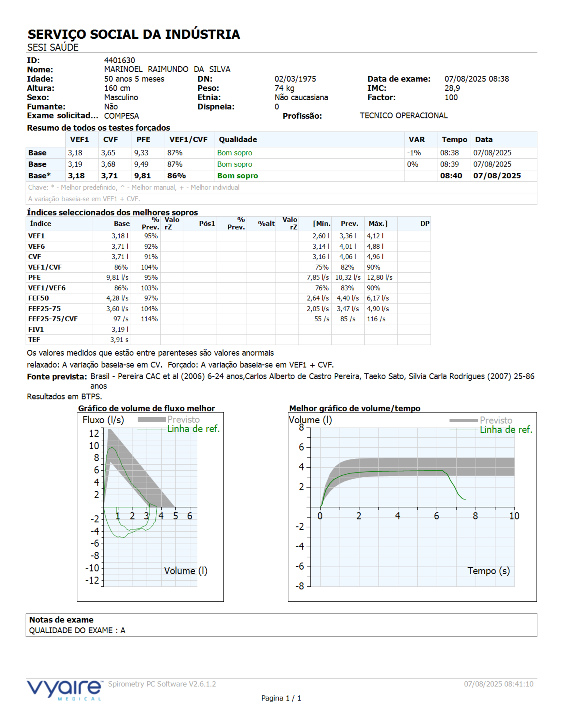Click the VAR value -1%
Screen dimensions: 563x728
(x=414, y=153)
